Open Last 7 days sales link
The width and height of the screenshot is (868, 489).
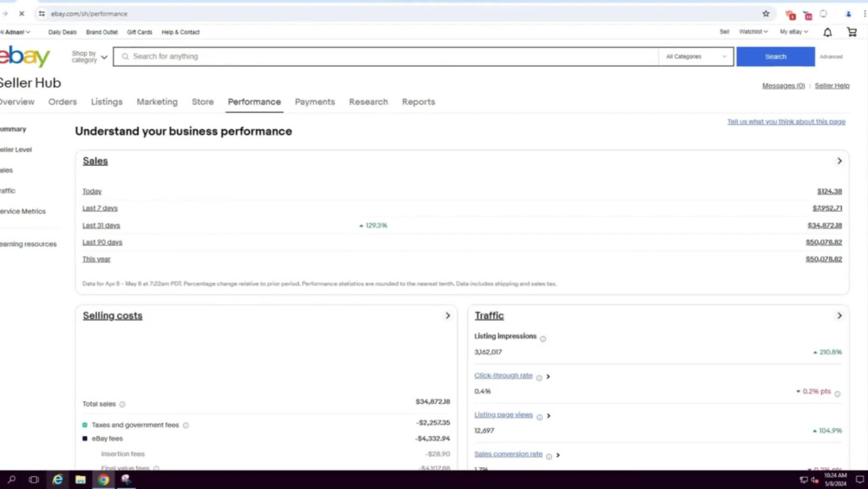(100, 208)
